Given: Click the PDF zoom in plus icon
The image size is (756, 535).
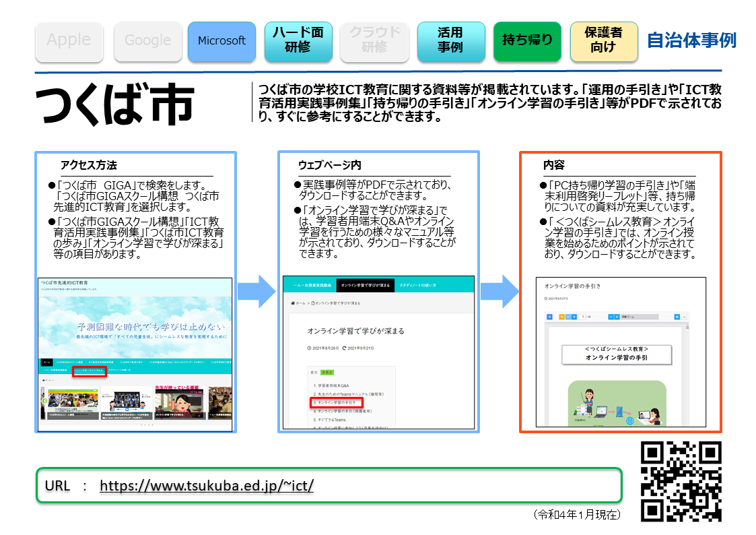Looking at the screenshot, I should pos(617,317).
